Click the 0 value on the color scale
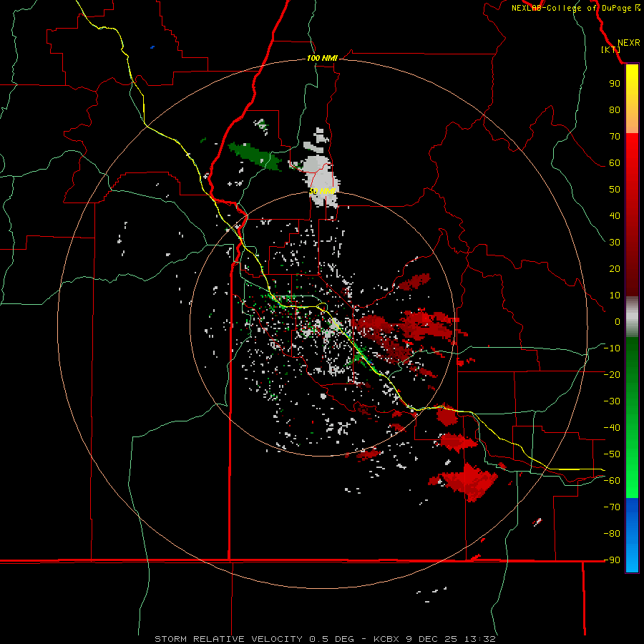 tap(618, 321)
